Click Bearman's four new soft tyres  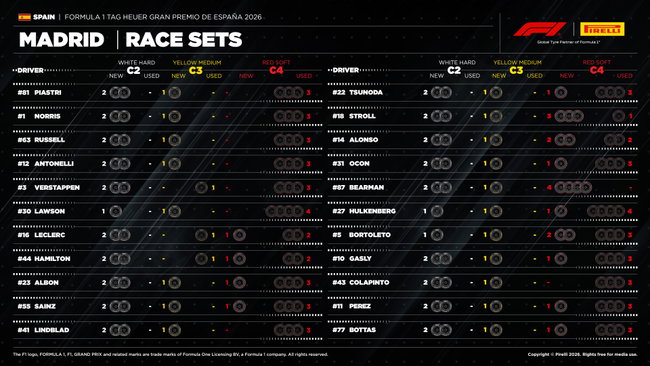tap(573, 187)
